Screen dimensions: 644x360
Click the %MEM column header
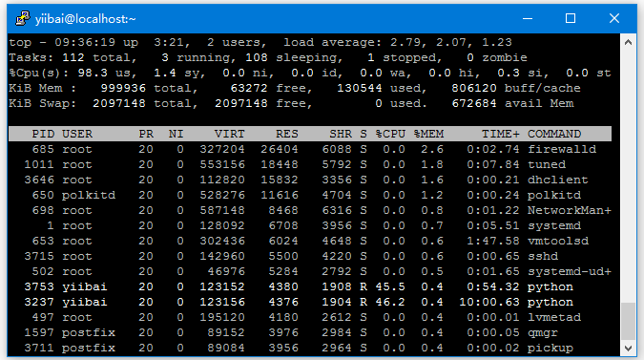pyautogui.click(x=428, y=134)
